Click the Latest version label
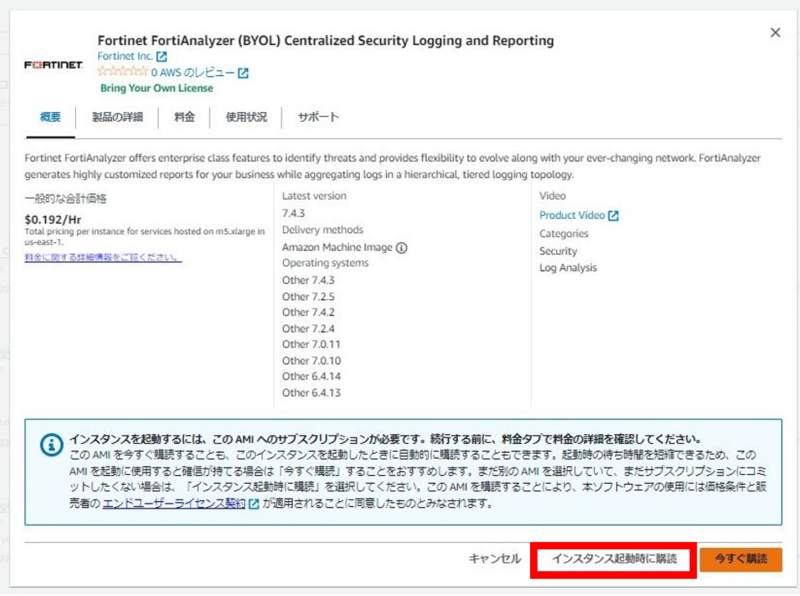This screenshot has height=596, width=800. tap(314, 196)
